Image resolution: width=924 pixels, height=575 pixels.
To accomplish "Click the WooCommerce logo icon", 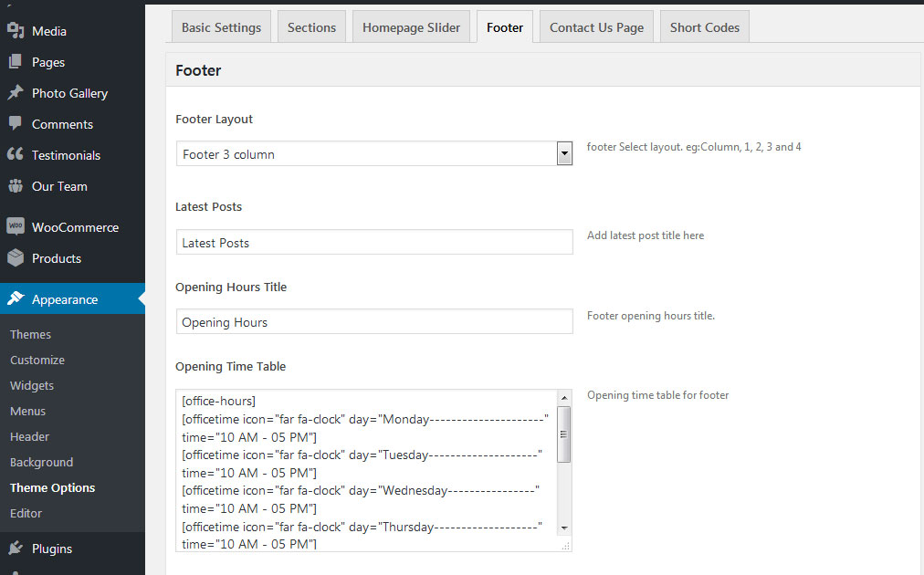I will (x=16, y=226).
